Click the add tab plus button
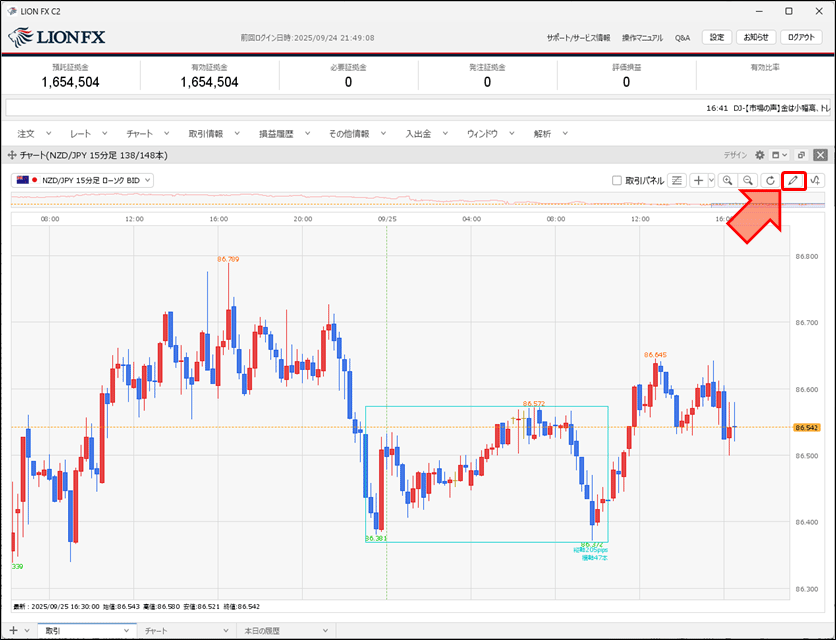 (13, 631)
